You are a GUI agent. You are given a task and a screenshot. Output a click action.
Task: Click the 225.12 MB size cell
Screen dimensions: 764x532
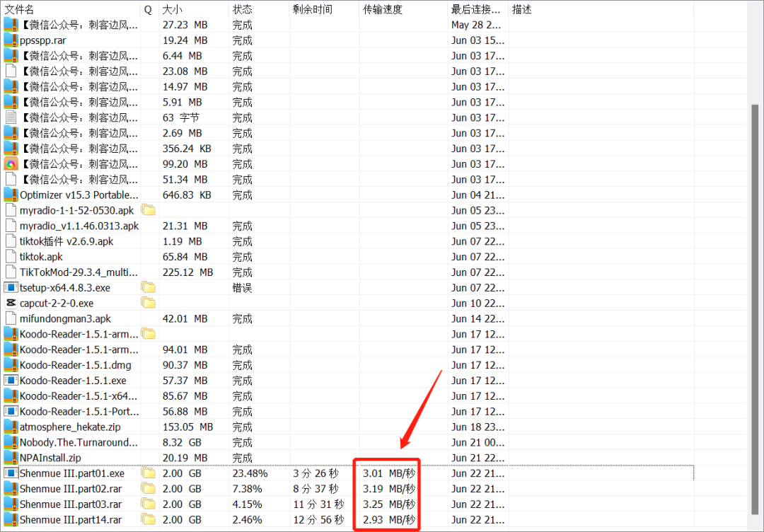(187, 272)
